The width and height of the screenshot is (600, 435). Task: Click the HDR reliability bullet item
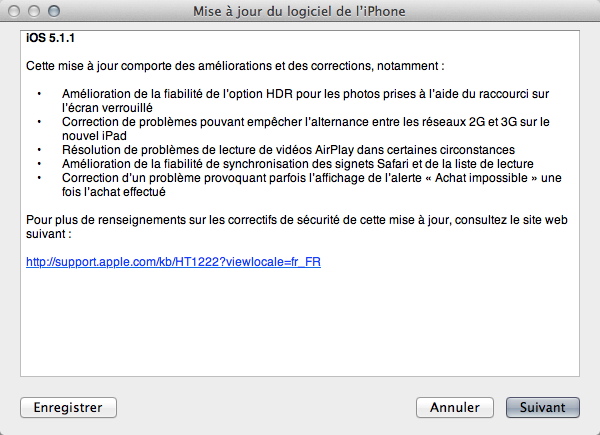tap(305, 101)
